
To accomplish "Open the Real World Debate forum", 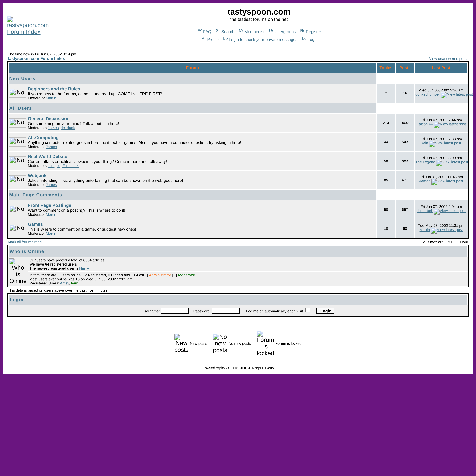I will 47,156.
